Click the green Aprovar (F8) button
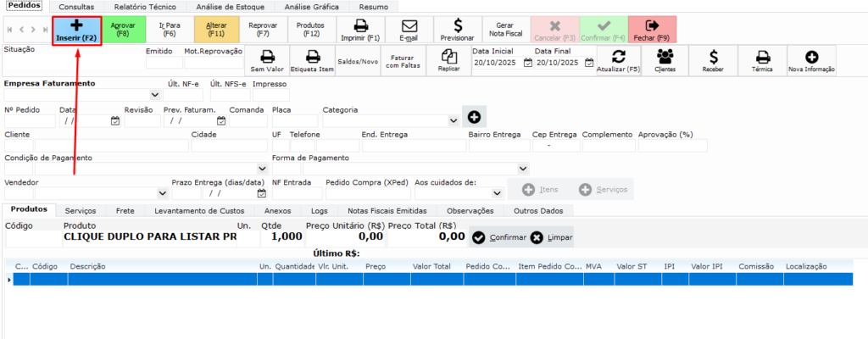Viewport: 868px width, 339px height. 123,30
